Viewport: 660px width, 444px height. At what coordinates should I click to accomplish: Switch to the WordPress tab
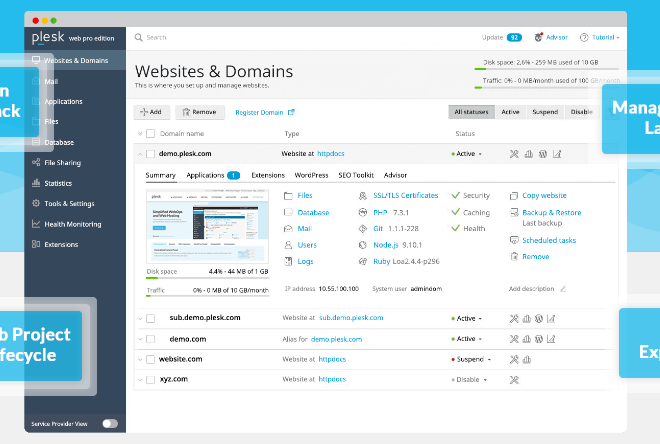[311, 175]
